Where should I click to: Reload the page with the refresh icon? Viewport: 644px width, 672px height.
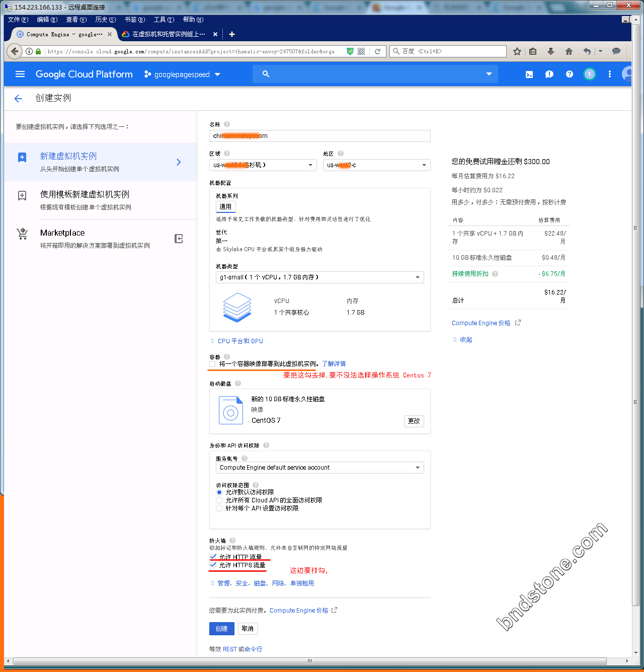(x=377, y=51)
